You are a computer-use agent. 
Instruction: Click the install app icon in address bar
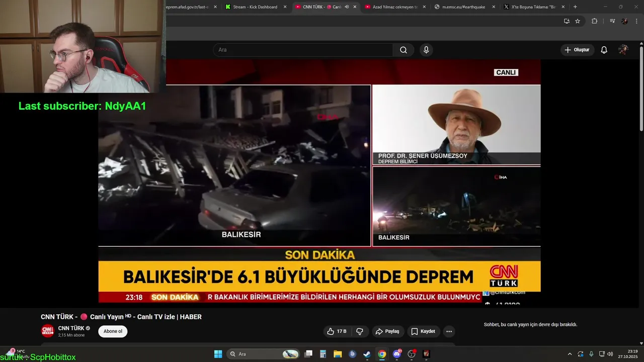(567, 21)
